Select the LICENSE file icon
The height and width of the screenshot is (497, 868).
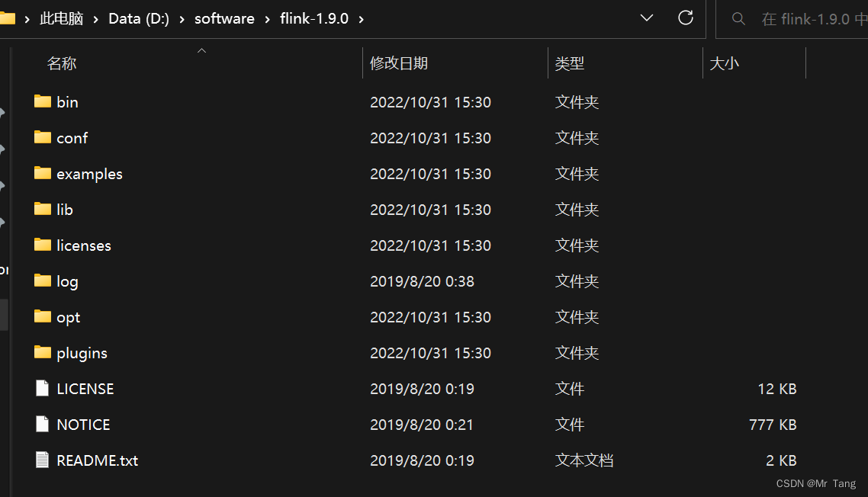(42, 388)
